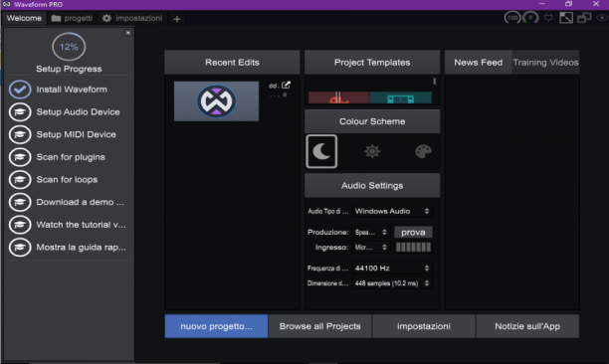Click graduation cap icon beside Watch the tutorial
This screenshot has height=364, width=609.
coord(20,225)
